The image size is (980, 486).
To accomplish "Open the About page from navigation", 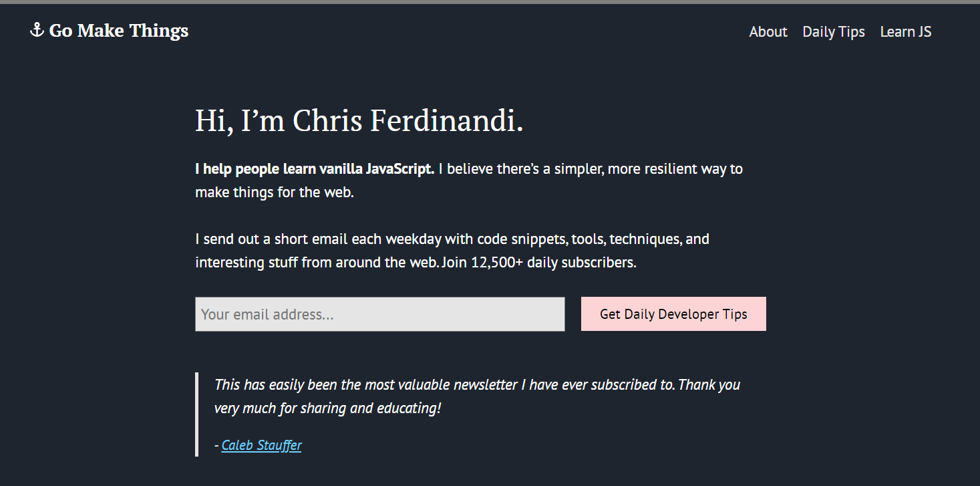I will (768, 31).
